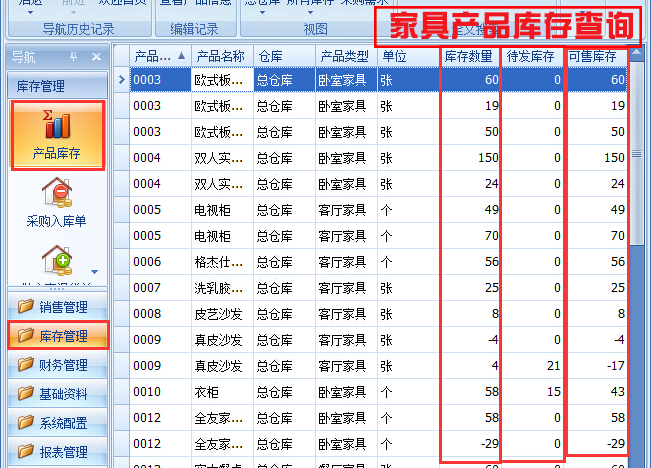Switch to 报表管理 navigation group
This screenshot has height=468, width=651.
[x=56, y=452]
